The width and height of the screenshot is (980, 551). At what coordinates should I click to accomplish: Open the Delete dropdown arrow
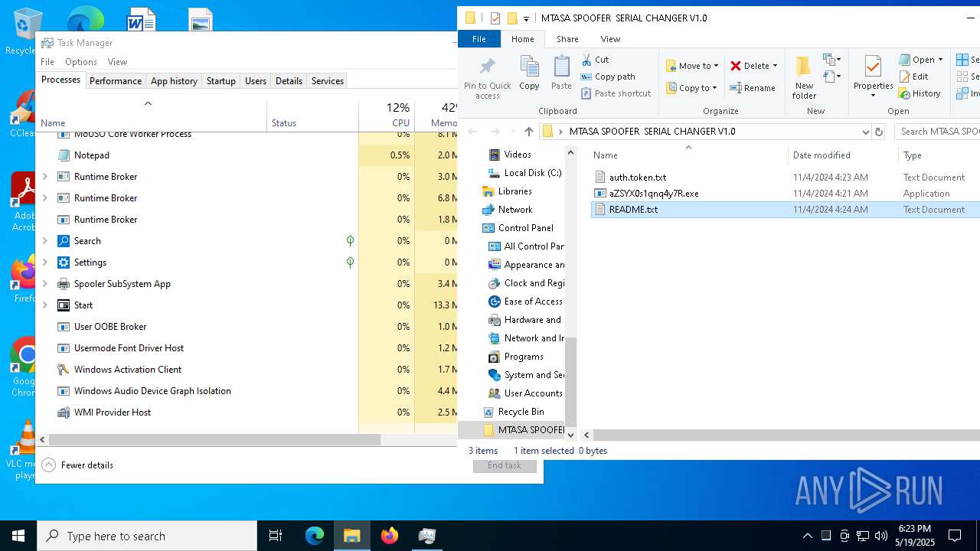[x=775, y=66]
